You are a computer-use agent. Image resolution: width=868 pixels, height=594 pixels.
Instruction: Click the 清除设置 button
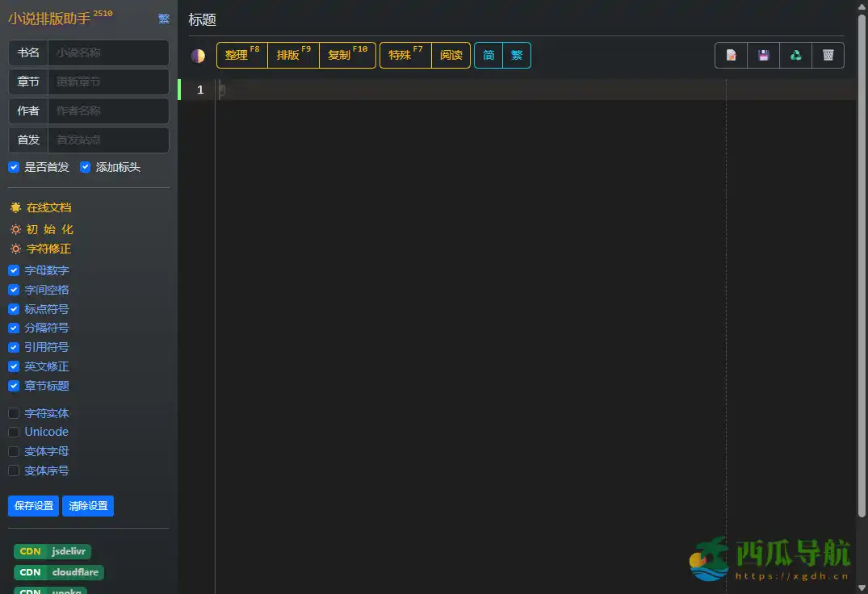pyautogui.click(x=88, y=506)
